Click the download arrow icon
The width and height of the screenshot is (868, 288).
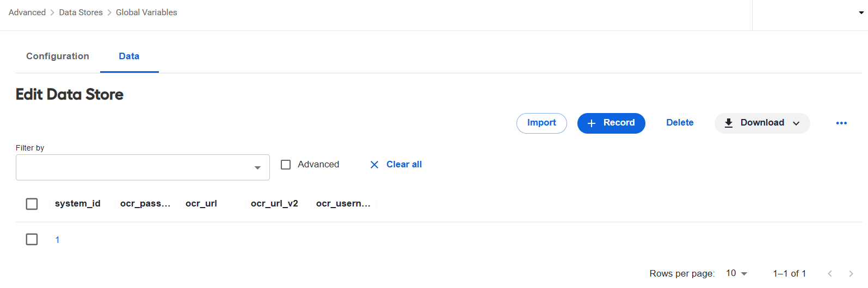(x=729, y=123)
